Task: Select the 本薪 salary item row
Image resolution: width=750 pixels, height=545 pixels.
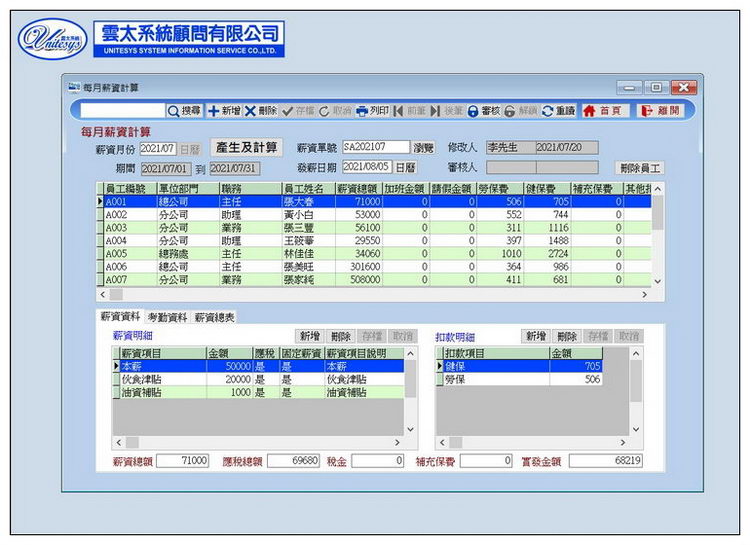Action: 258,367
